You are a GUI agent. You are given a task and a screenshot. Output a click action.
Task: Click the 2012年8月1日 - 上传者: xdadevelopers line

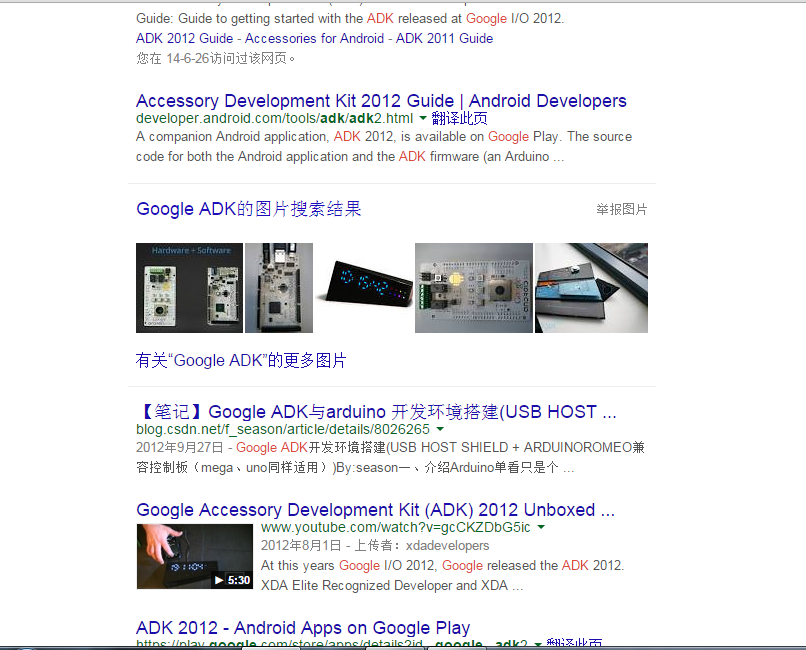375,546
